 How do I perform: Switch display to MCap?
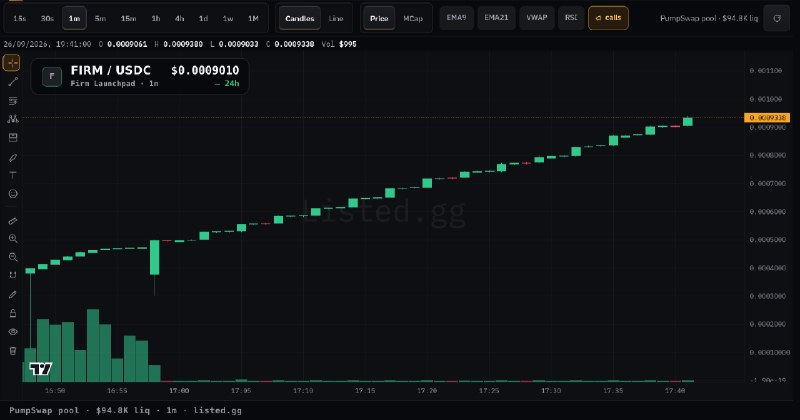point(413,18)
